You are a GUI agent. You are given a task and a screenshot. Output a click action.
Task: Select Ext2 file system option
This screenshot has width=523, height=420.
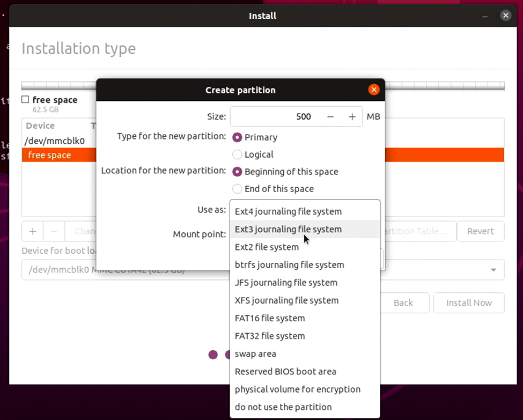305,247
